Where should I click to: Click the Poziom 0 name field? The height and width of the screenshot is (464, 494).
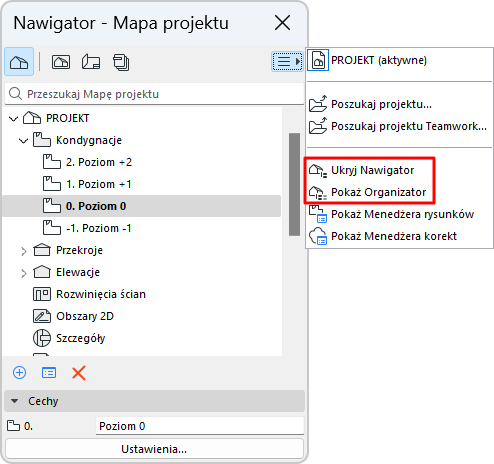200,426
